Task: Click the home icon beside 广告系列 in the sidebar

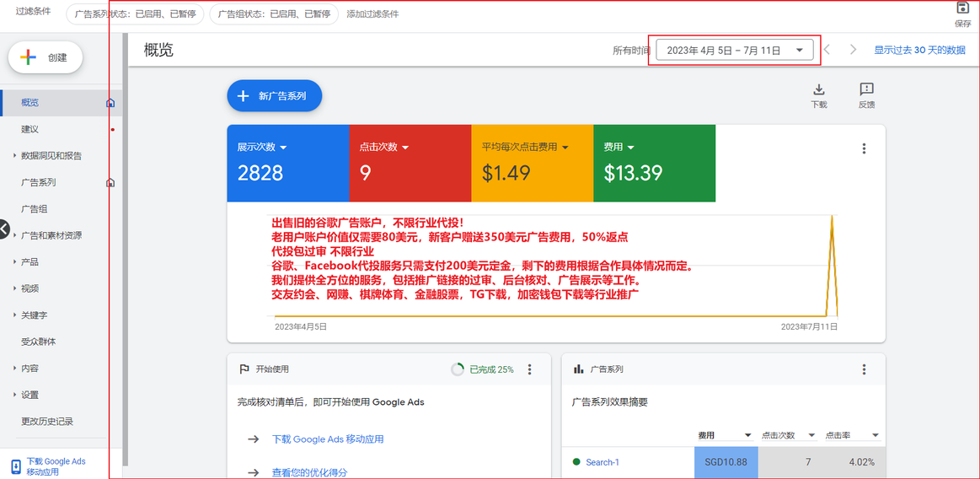Action: [x=110, y=183]
